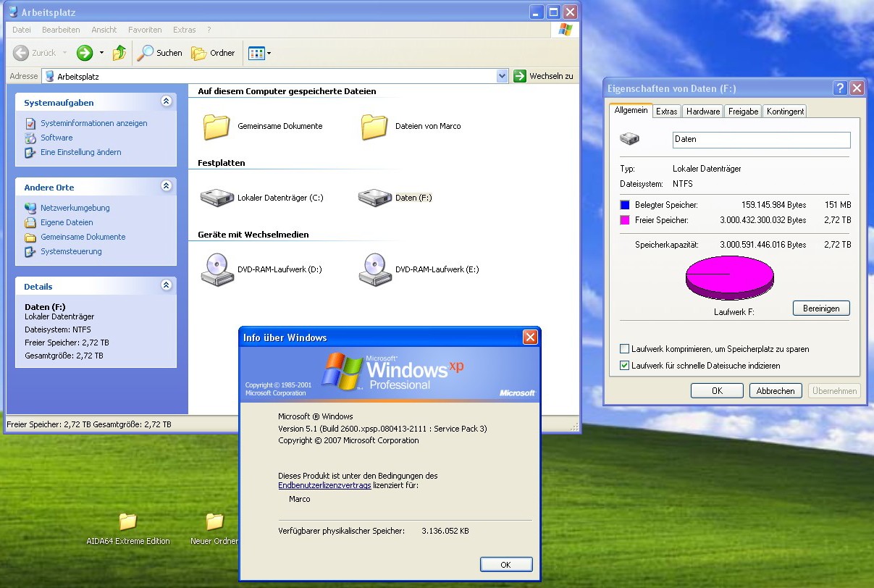Close the Info über Windows dialog
Image resolution: width=874 pixels, height=588 pixels.
[531, 337]
